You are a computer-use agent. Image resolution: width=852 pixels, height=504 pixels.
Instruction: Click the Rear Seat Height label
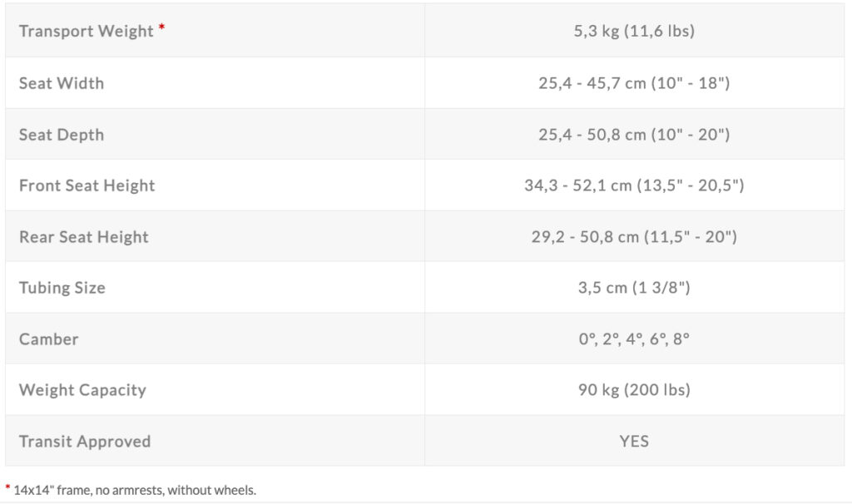point(83,237)
